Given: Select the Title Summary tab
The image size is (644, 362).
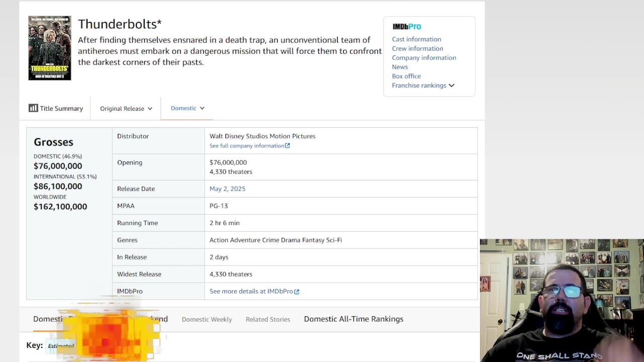Looking at the screenshot, I should (56, 108).
